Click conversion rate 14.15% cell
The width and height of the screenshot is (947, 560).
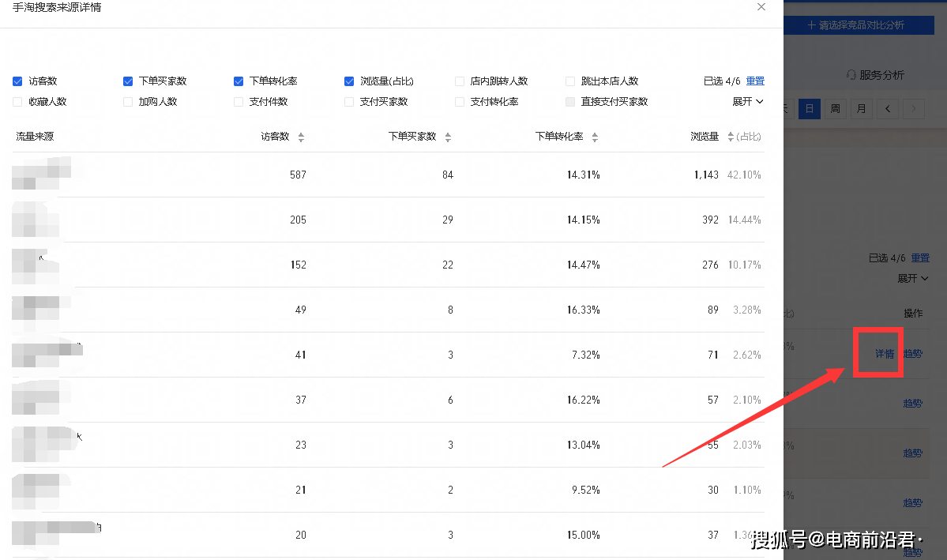pyautogui.click(x=584, y=220)
